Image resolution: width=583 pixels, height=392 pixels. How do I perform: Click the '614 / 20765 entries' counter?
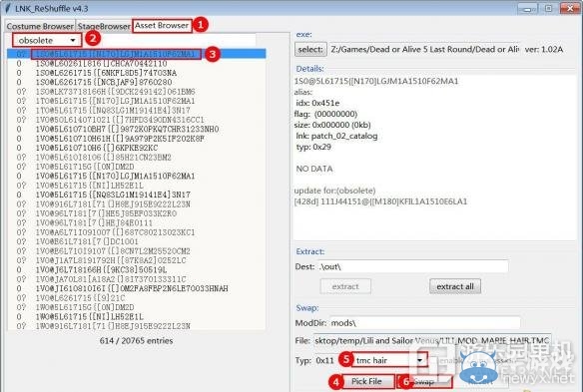click(136, 341)
